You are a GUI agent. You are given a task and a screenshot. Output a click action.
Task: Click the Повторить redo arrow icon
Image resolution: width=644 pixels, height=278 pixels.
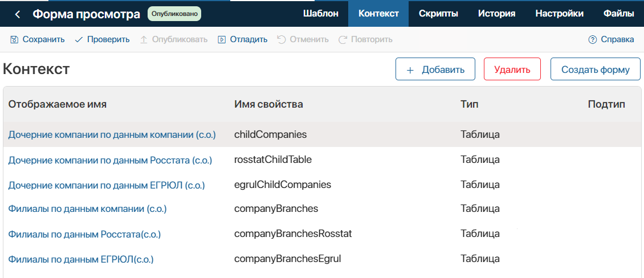343,40
